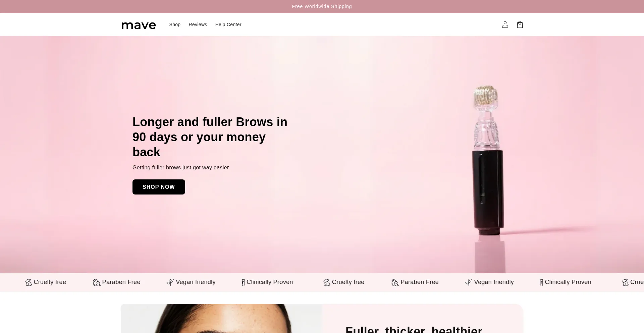
Task: Click the mave logo
Action: [x=139, y=25]
